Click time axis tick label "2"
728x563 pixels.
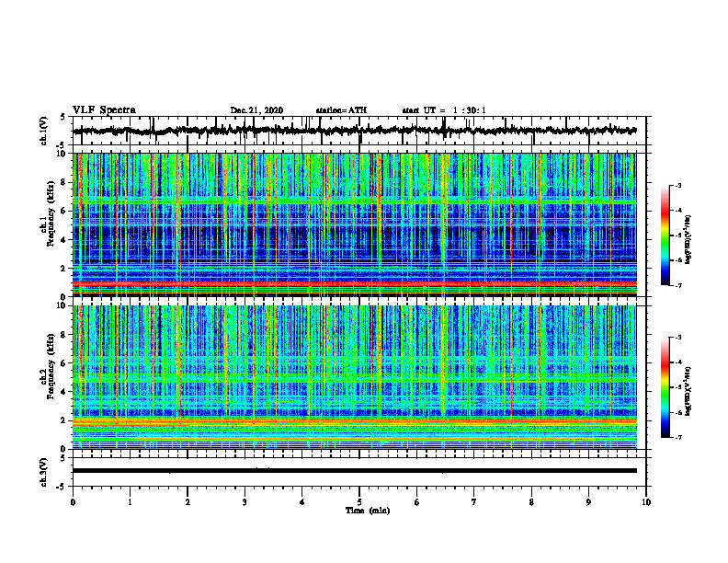click(188, 502)
